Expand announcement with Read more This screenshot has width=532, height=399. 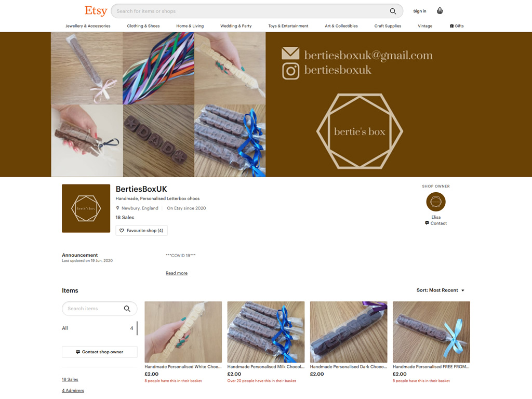177,273
